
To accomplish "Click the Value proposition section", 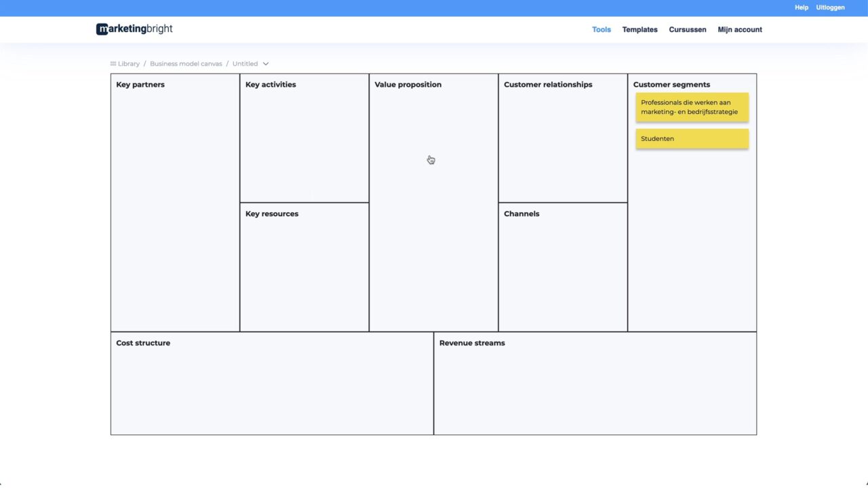I will (x=433, y=203).
